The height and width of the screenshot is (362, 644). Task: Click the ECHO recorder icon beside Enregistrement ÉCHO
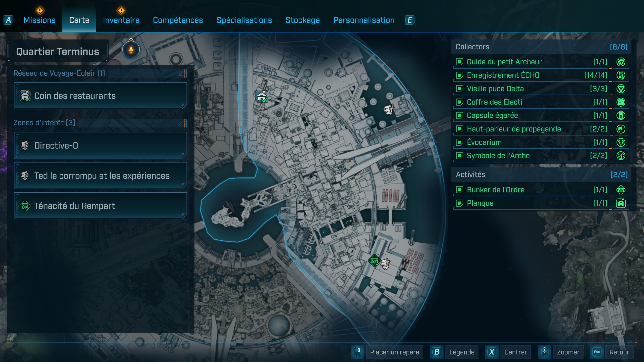[621, 75]
